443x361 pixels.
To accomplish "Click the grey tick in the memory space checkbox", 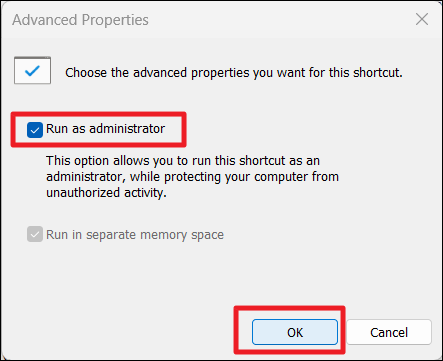I will click(x=35, y=235).
